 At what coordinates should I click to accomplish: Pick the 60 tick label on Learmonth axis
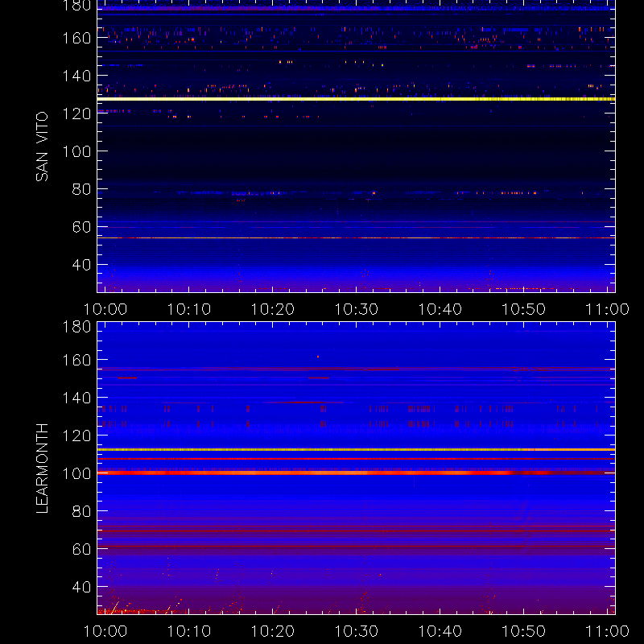tap(81, 549)
